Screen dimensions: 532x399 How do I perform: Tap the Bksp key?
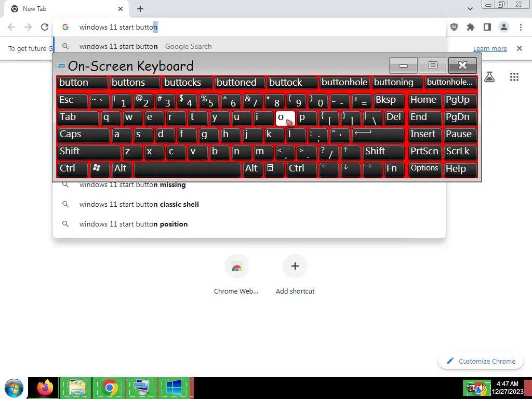(x=389, y=101)
